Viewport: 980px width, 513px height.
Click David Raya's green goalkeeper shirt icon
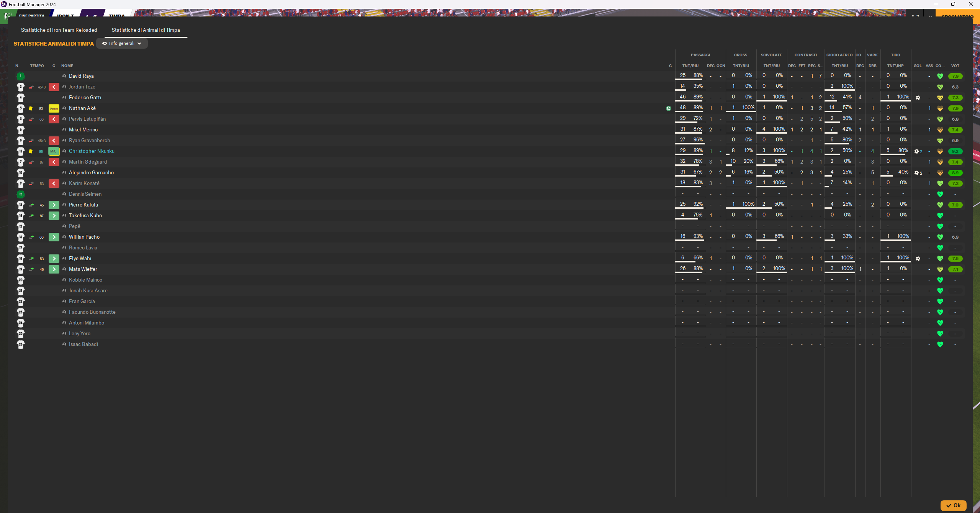21,76
